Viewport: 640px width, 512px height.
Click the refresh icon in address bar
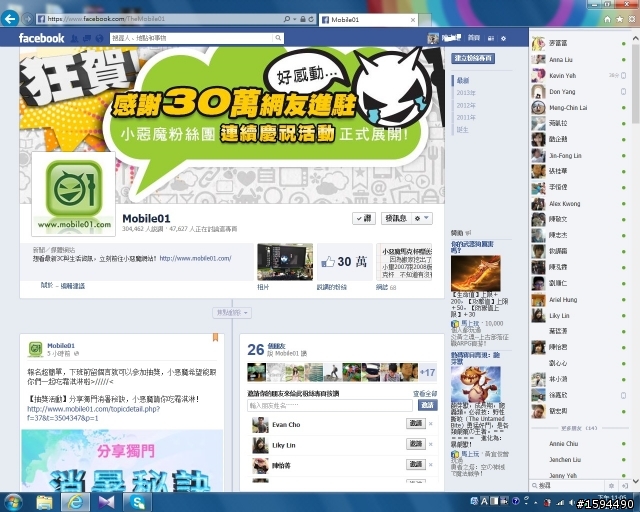coord(311,19)
